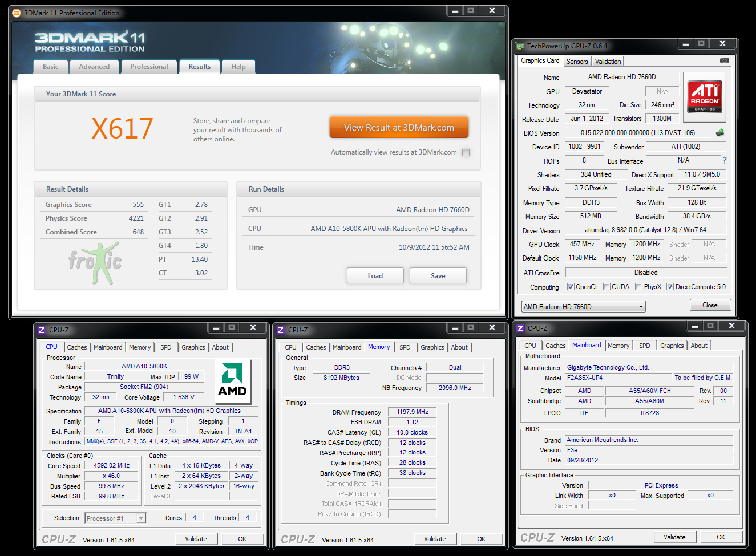
Task: Select the Results tab in 3DMark 11
Action: point(200,67)
